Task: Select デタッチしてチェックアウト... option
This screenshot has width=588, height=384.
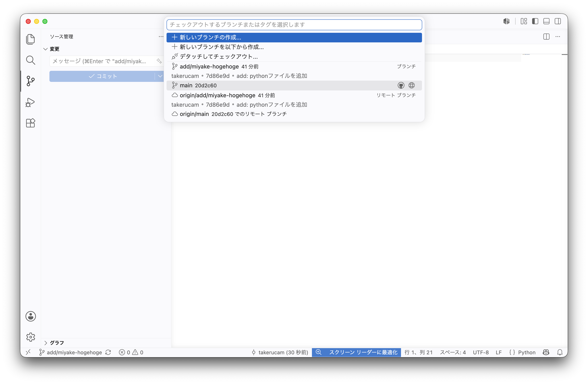Action: (x=294, y=57)
